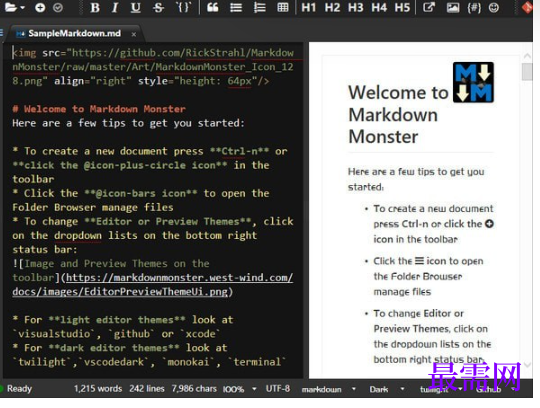Apply H3 heading
The width and height of the screenshot is (540, 408).
355,8
